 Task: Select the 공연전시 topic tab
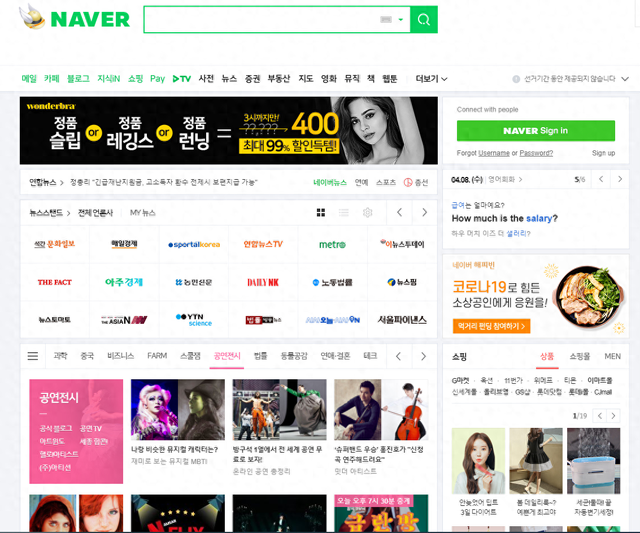pos(227,356)
